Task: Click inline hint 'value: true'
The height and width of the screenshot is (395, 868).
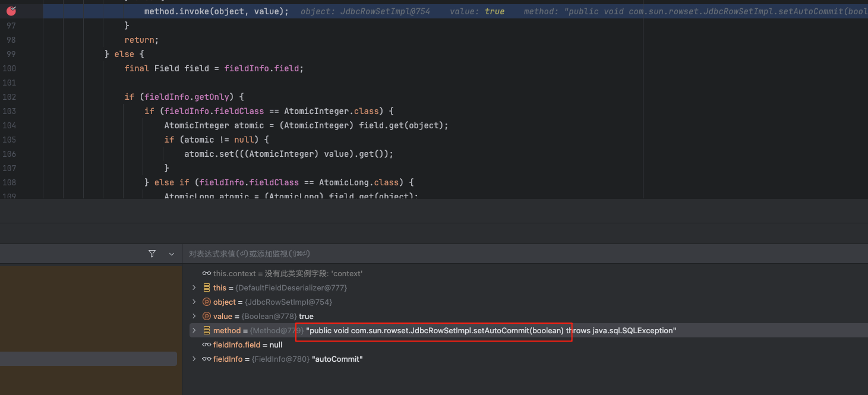Action: pos(477,11)
